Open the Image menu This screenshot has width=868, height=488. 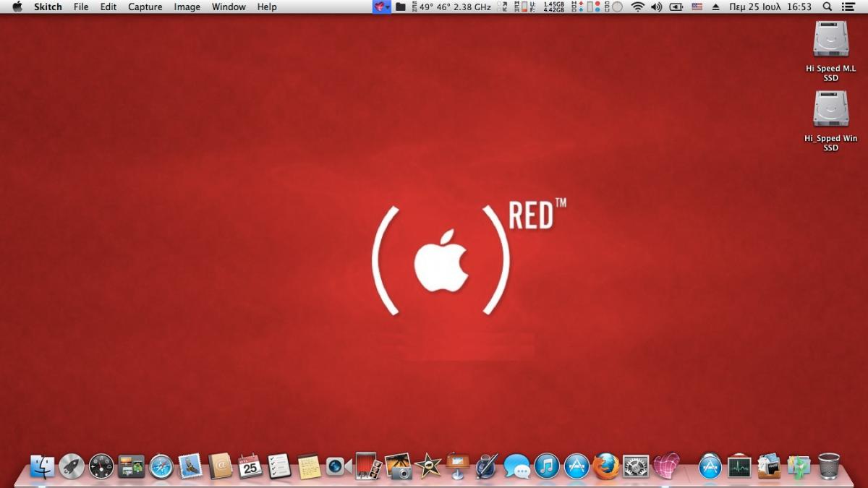pyautogui.click(x=187, y=7)
